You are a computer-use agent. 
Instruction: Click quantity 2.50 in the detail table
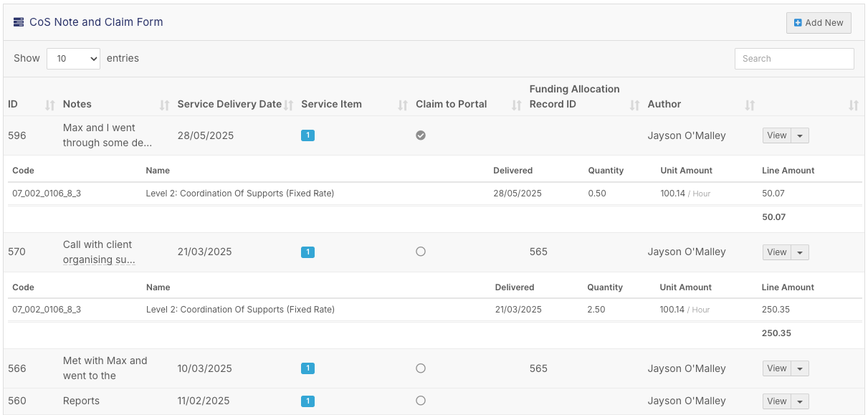(x=596, y=310)
